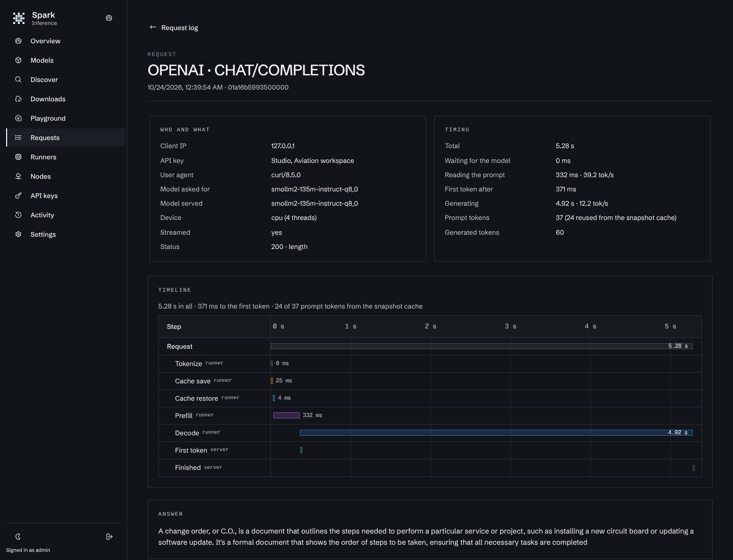Go back to Request log
Screen dimensions: 733x560
pos(174,27)
